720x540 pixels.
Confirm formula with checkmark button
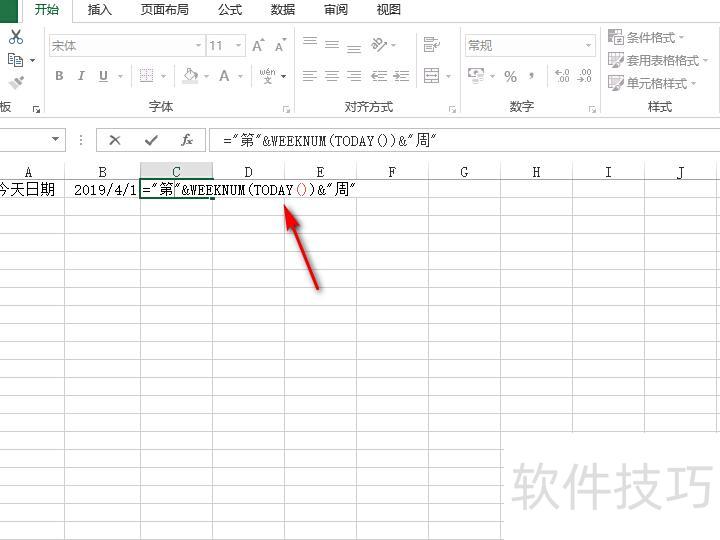pyautogui.click(x=151, y=140)
